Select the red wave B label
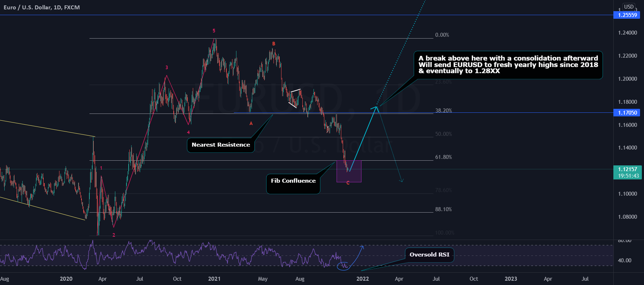Screen dimensions: 644x285 (274, 44)
